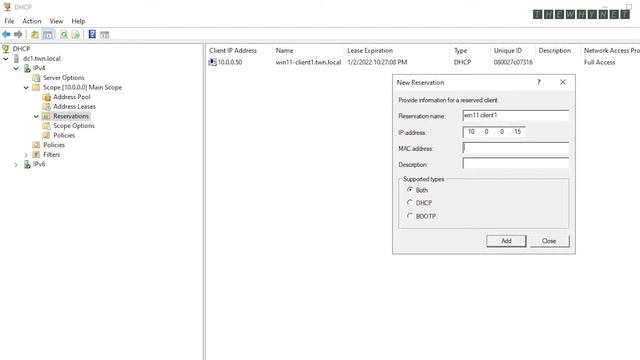This screenshot has height=360, width=640.
Task: Toggle the Show/Hide Console Tree toolbar icon
Action: pos(48,35)
